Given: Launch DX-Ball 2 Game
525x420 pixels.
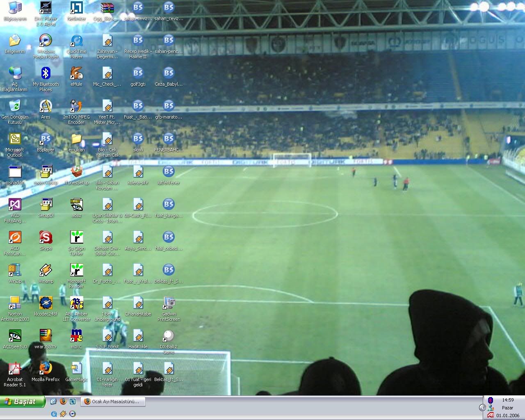Looking at the screenshot, I should pos(169,336).
